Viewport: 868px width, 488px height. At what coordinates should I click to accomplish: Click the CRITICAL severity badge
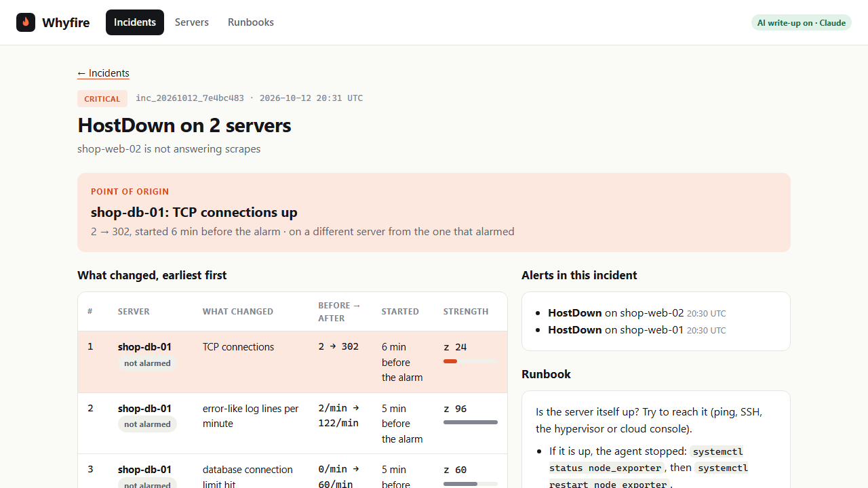(x=102, y=99)
